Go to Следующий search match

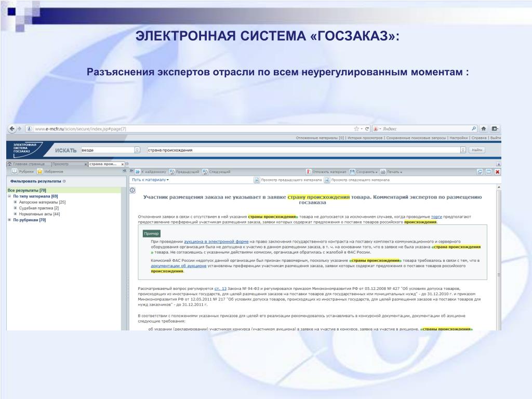[217, 172]
